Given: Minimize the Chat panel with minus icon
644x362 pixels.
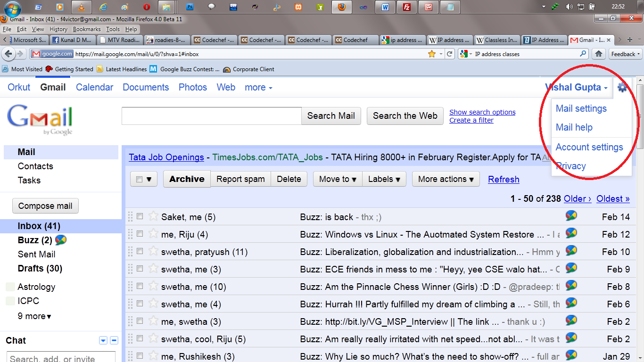Looking at the screenshot, I should coord(114,341).
